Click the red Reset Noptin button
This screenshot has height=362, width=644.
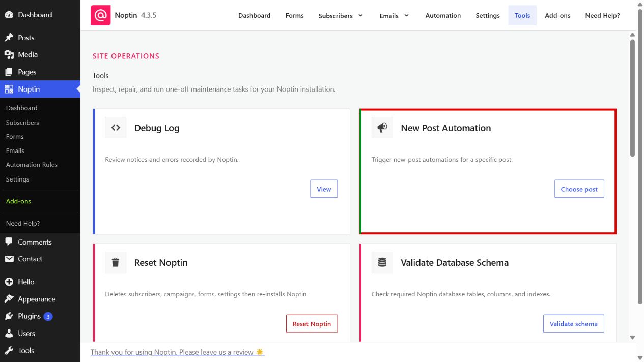[x=312, y=323]
